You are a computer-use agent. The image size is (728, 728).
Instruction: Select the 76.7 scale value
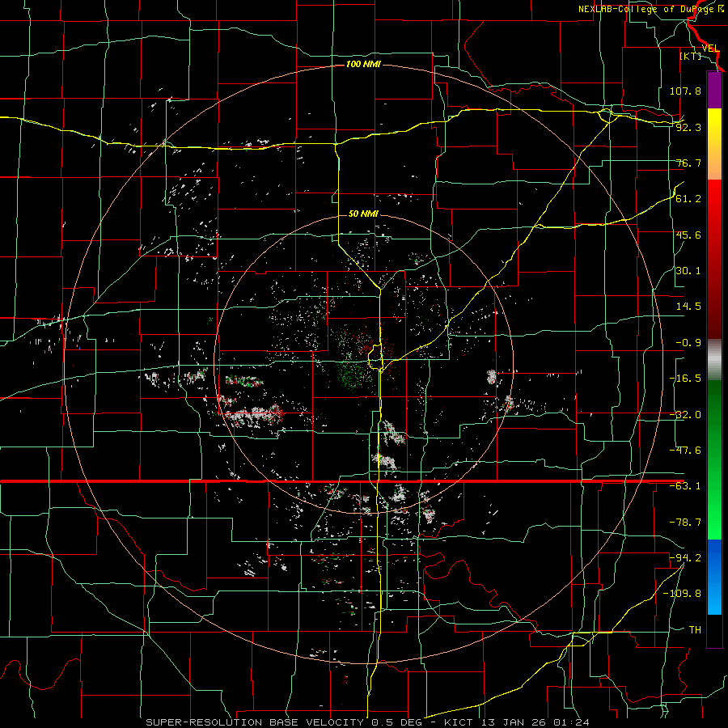point(688,163)
